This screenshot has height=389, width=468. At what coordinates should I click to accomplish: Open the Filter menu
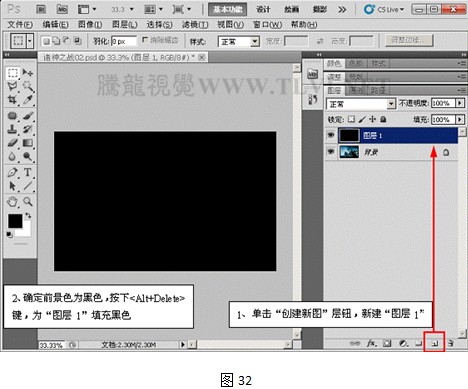pyautogui.click(x=195, y=24)
